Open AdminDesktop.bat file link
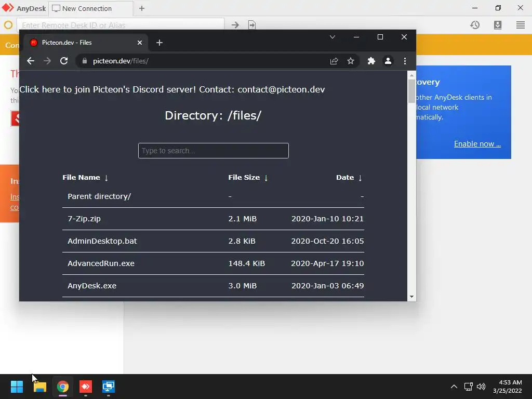 coord(102,241)
